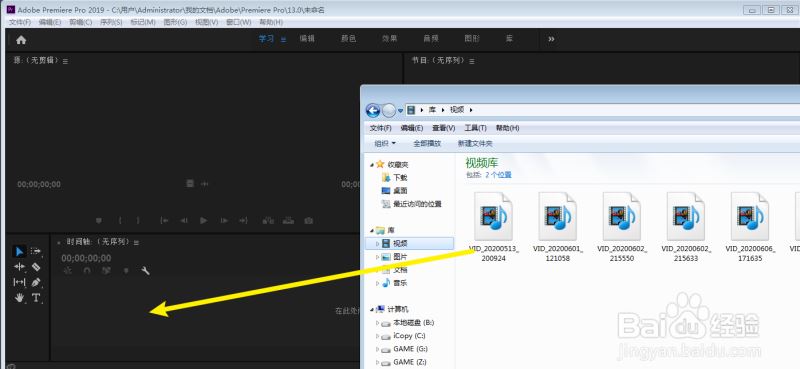Viewport: 800px width, 369px height.
Task: Collapse 计算机 tree node
Action: point(372,309)
